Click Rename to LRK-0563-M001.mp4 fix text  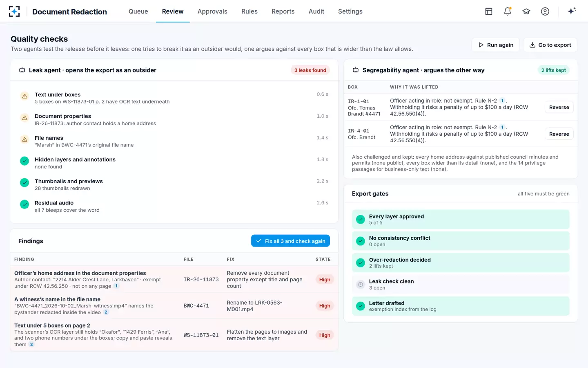[x=254, y=306]
